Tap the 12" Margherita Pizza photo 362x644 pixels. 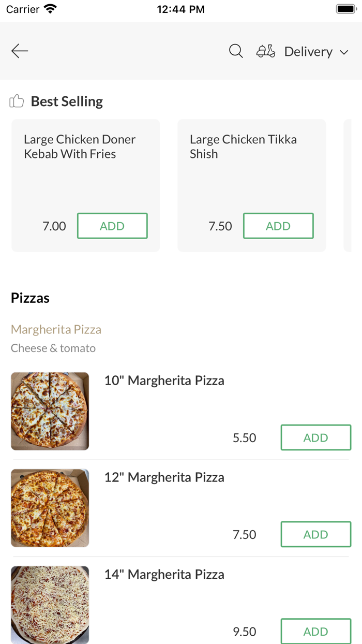pyautogui.click(x=50, y=507)
